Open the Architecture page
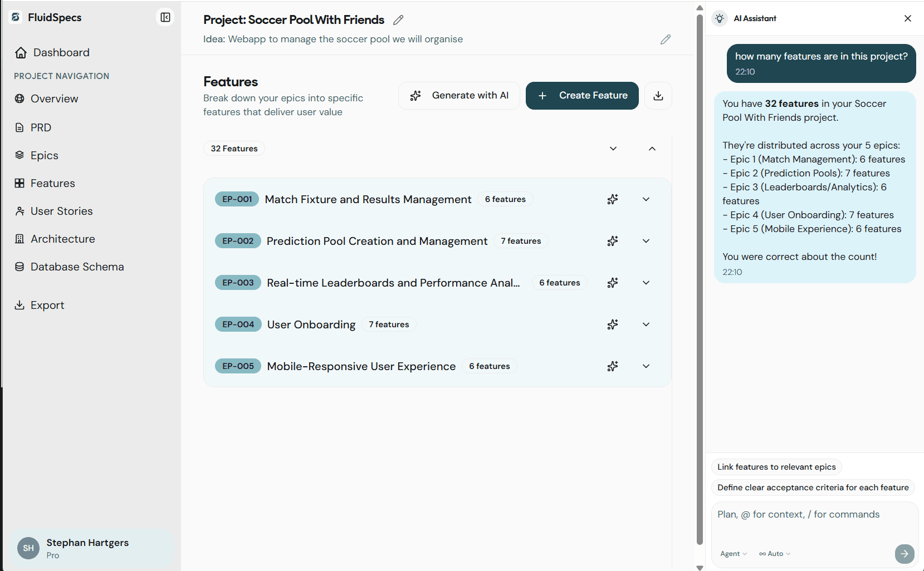This screenshot has width=924, height=571. tap(63, 239)
